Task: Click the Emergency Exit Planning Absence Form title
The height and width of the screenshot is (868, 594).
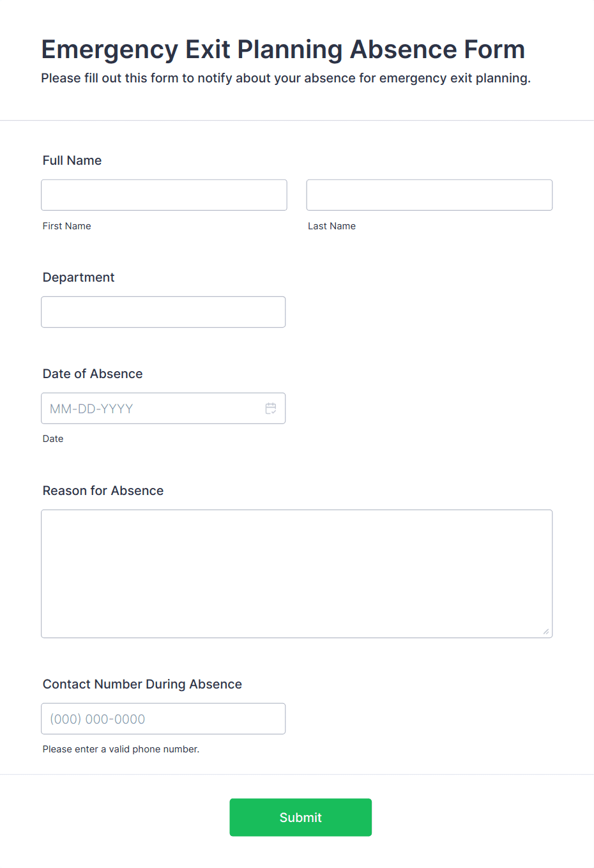Action: [283, 49]
